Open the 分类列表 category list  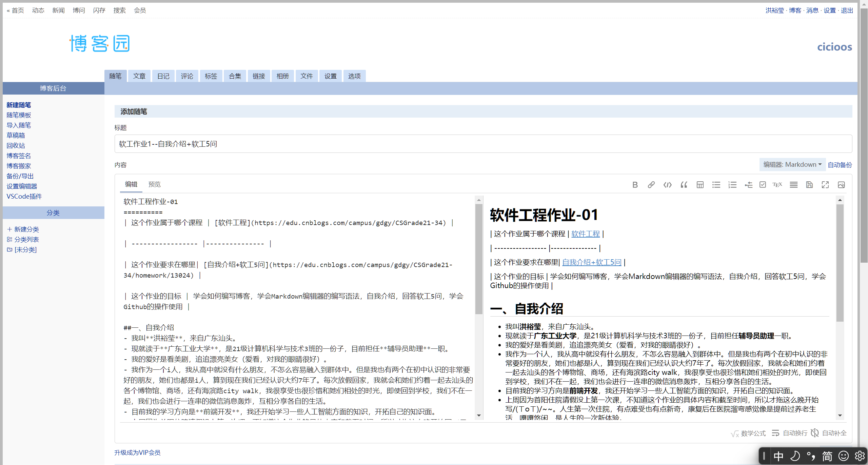pos(26,240)
